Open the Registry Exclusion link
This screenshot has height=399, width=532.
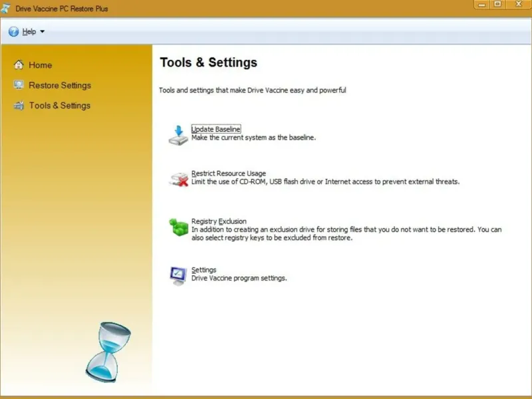(219, 221)
